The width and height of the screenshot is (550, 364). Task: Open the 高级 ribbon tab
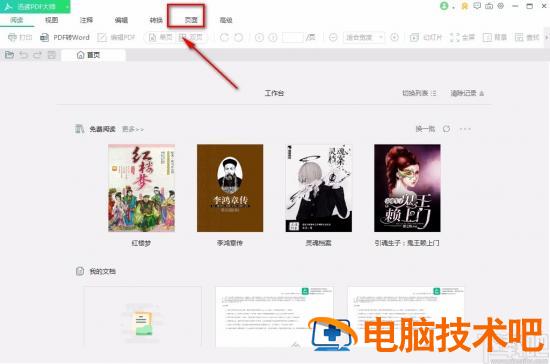tap(226, 20)
